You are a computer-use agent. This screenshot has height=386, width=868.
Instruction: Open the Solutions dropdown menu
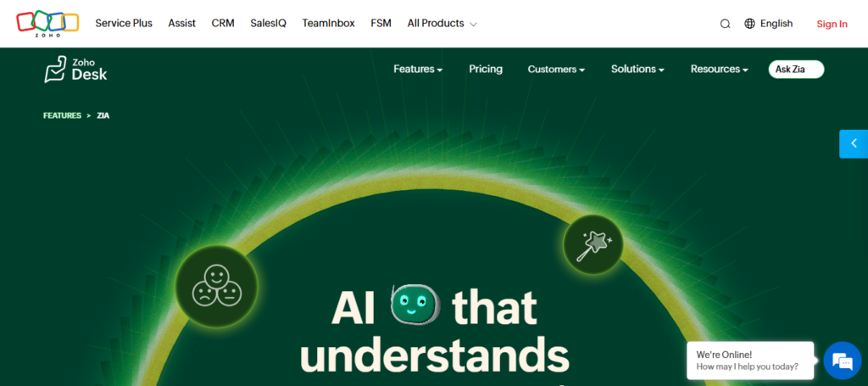point(637,70)
